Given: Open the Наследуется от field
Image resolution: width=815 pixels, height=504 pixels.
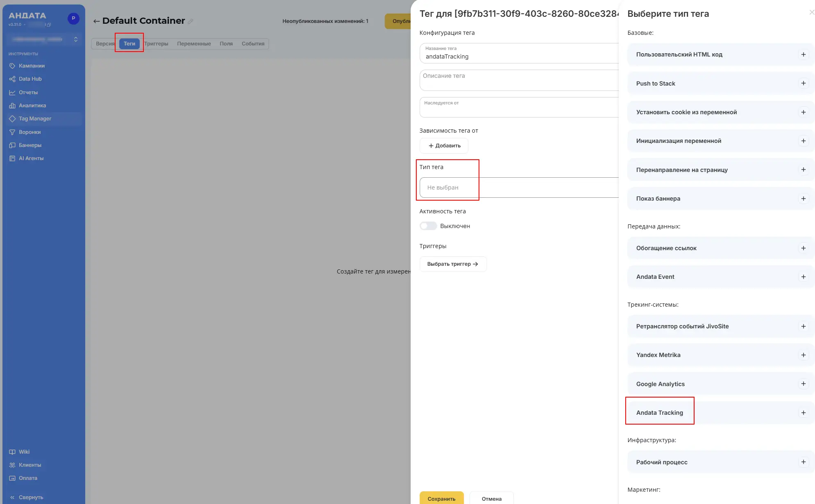Looking at the screenshot, I should [519, 107].
